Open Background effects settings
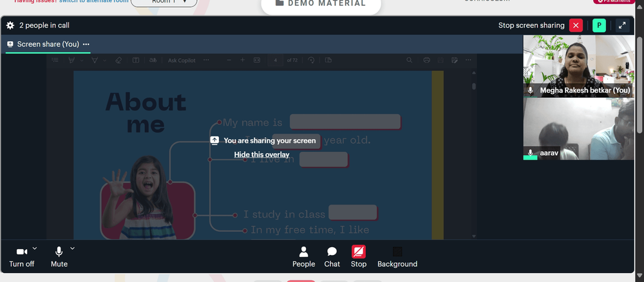Viewport: 644px width, 282px height. pyautogui.click(x=397, y=258)
